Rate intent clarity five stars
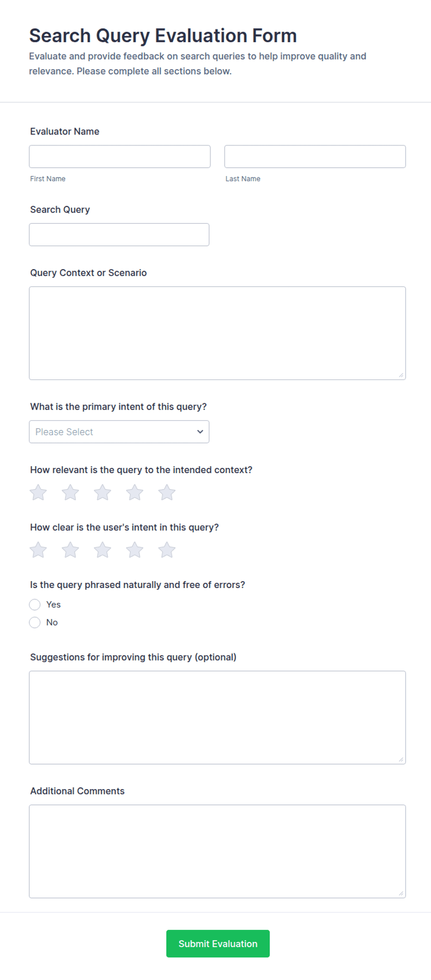Viewport: 431px width, 980px height. [x=167, y=550]
